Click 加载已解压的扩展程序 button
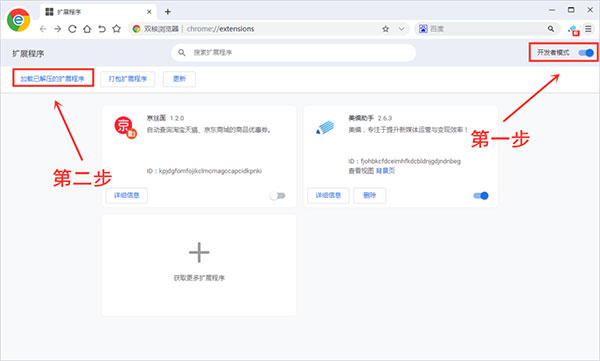This screenshot has width=600, height=361. point(52,78)
